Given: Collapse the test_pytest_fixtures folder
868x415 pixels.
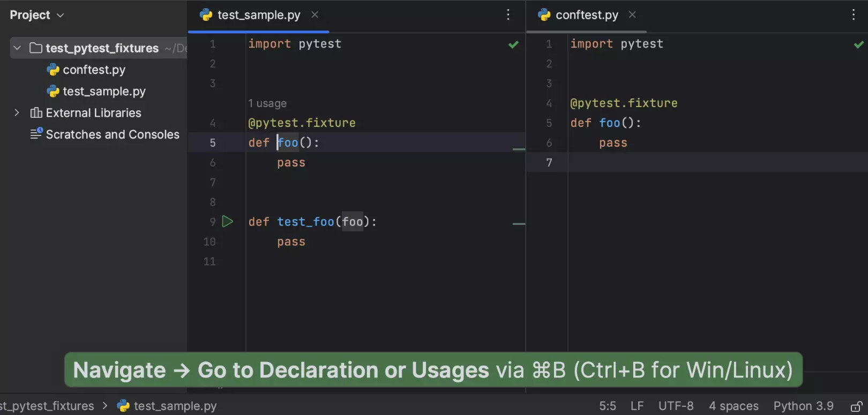Looking at the screenshot, I should (17, 48).
